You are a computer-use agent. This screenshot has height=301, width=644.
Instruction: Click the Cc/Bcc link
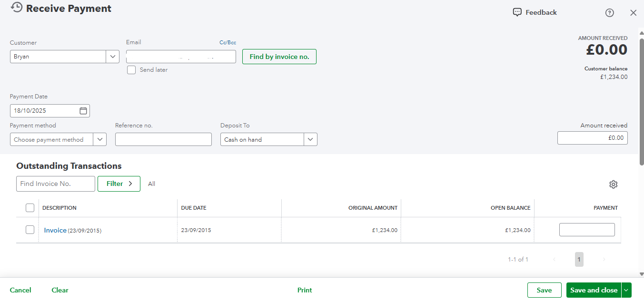click(228, 43)
